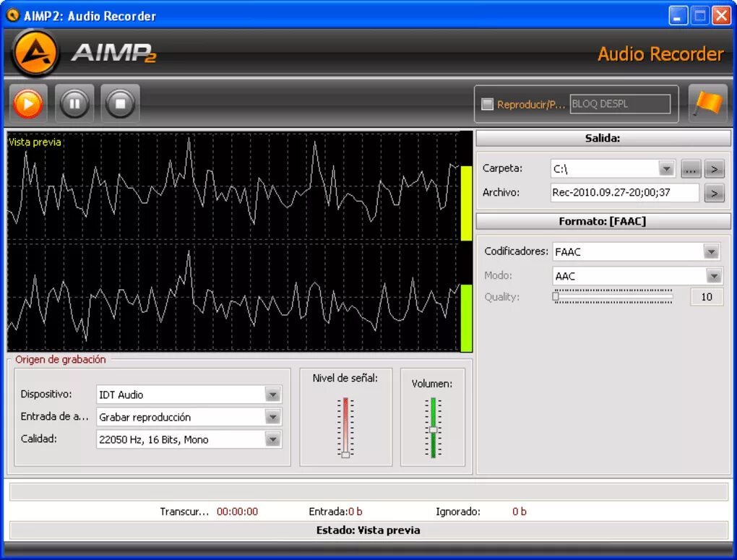Click the Audio Recorder orange heading
The height and width of the screenshot is (560, 737).
660,54
